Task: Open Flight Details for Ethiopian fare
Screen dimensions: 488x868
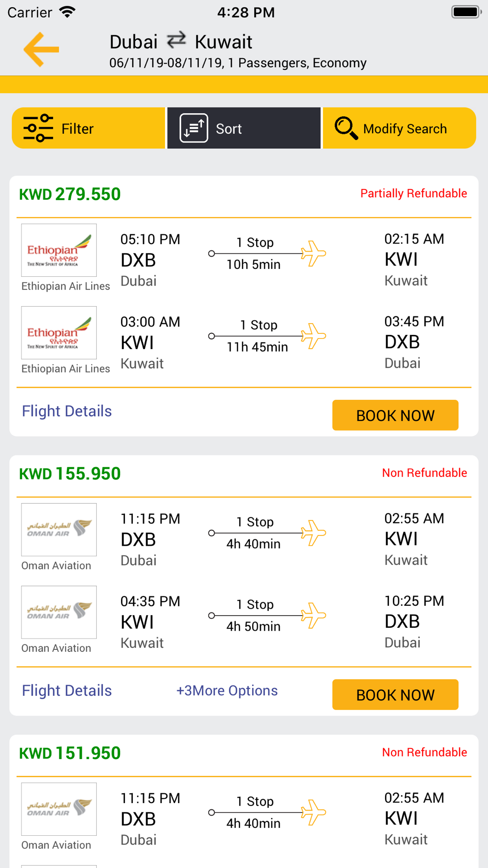Action: pos(67,411)
